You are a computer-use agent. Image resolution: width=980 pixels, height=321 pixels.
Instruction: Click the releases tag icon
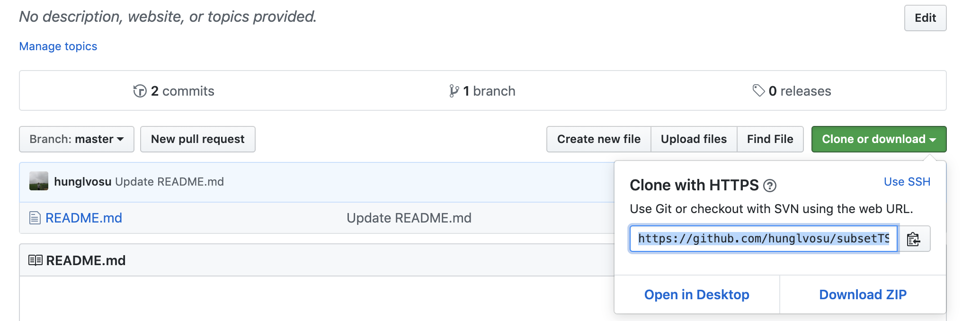click(x=758, y=90)
